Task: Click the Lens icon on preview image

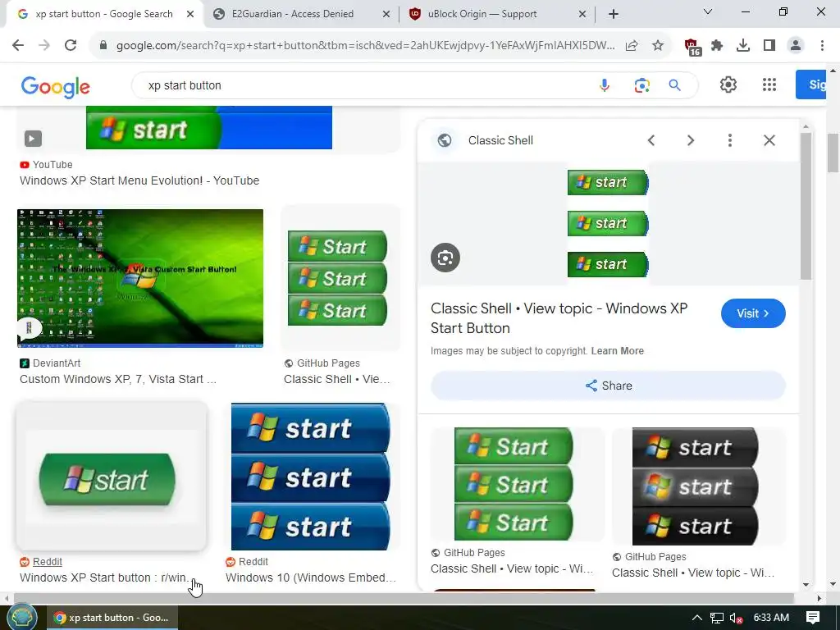Action: click(445, 258)
